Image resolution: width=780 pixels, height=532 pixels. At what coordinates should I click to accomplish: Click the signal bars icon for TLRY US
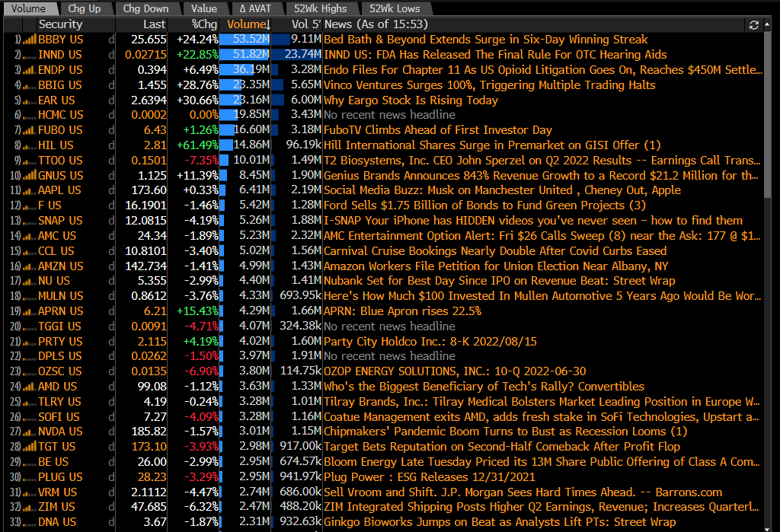pos(30,402)
